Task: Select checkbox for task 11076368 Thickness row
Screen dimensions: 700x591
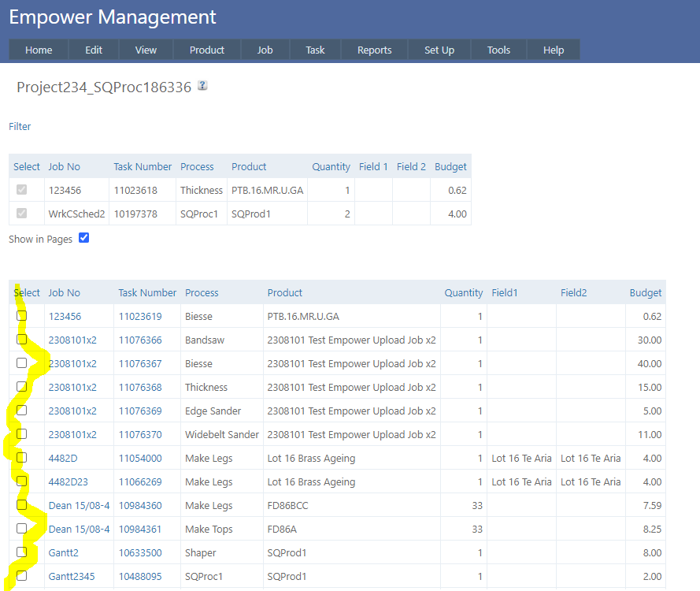Action: [x=22, y=387]
